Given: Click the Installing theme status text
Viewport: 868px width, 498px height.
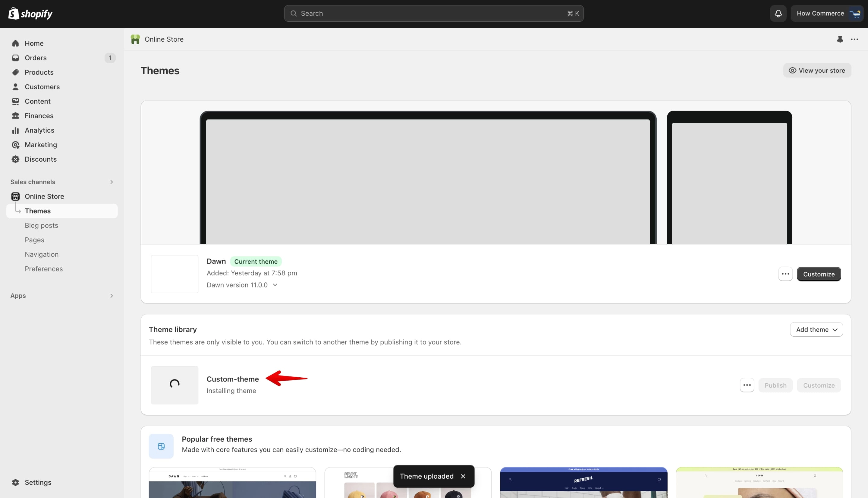Looking at the screenshot, I should pyautogui.click(x=231, y=391).
